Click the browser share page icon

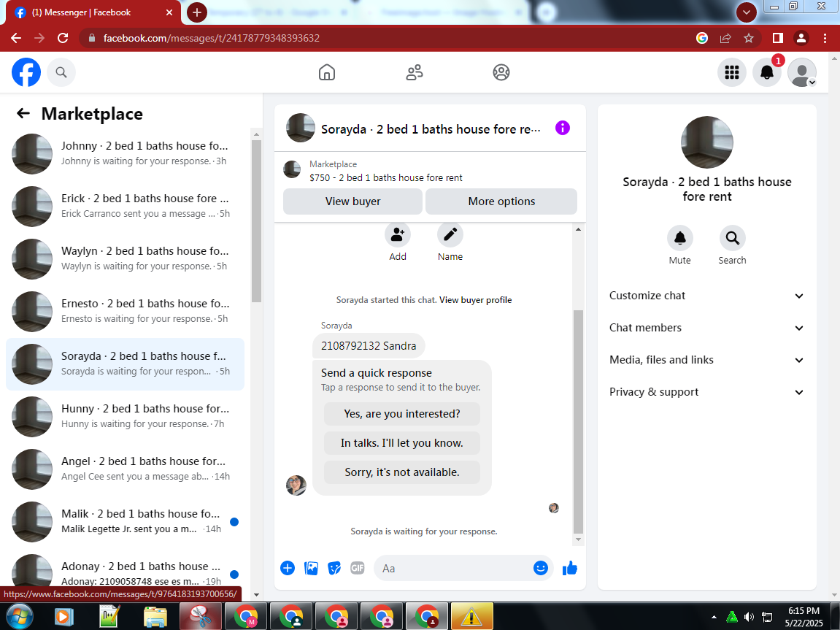tap(725, 38)
